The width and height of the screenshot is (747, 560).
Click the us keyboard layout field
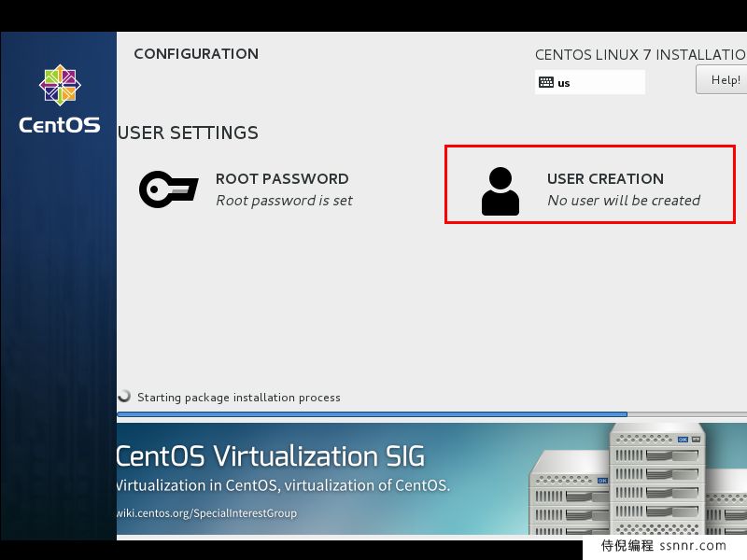pyautogui.click(x=590, y=82)
